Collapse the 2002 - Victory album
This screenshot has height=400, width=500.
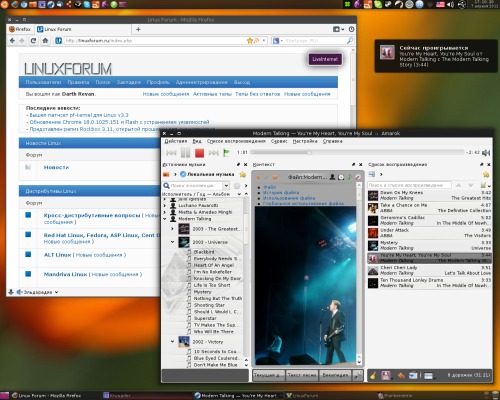click(x=172, y=342)
